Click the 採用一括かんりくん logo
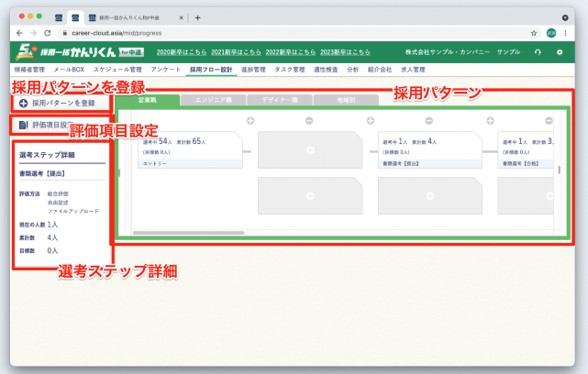588x374 pixels. pyautogui.click(x=80, y=51)
